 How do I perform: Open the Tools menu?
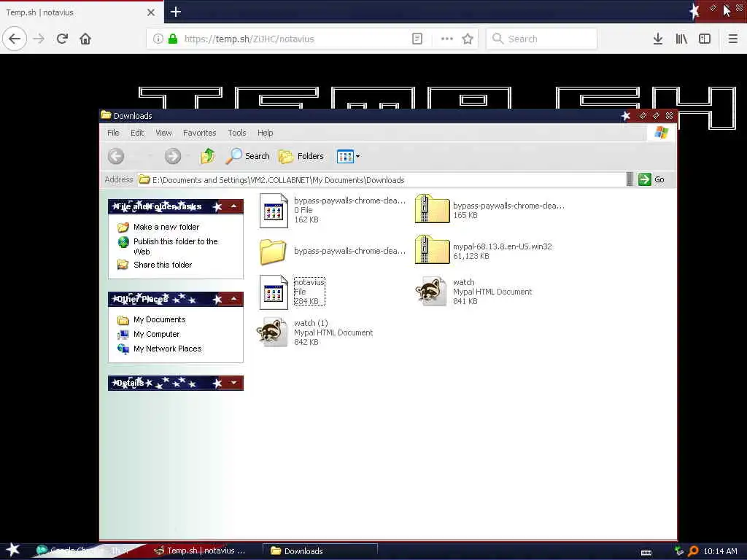[x=237, y=133]
